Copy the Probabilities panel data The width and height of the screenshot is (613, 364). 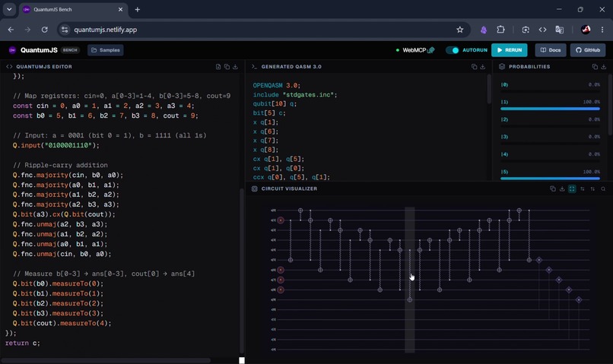[595, 67]
